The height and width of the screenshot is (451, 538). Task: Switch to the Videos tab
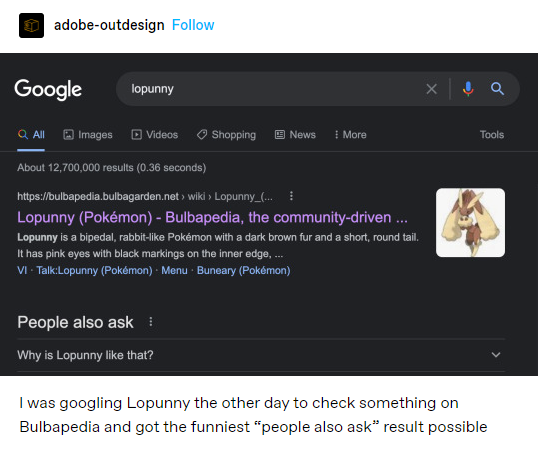coord(155,135)
